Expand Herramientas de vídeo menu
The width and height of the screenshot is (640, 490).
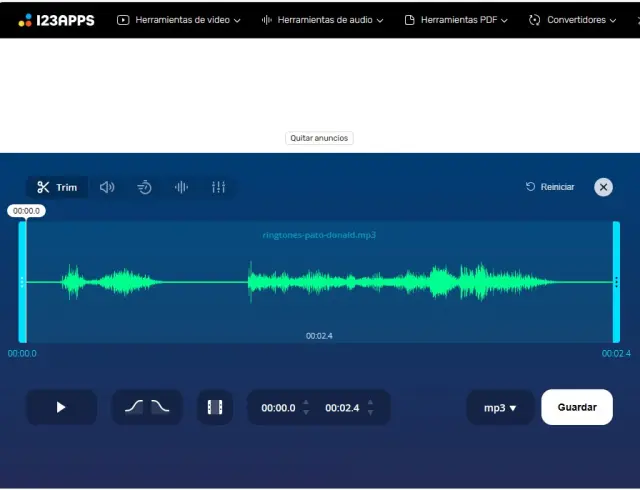[179, 20]
